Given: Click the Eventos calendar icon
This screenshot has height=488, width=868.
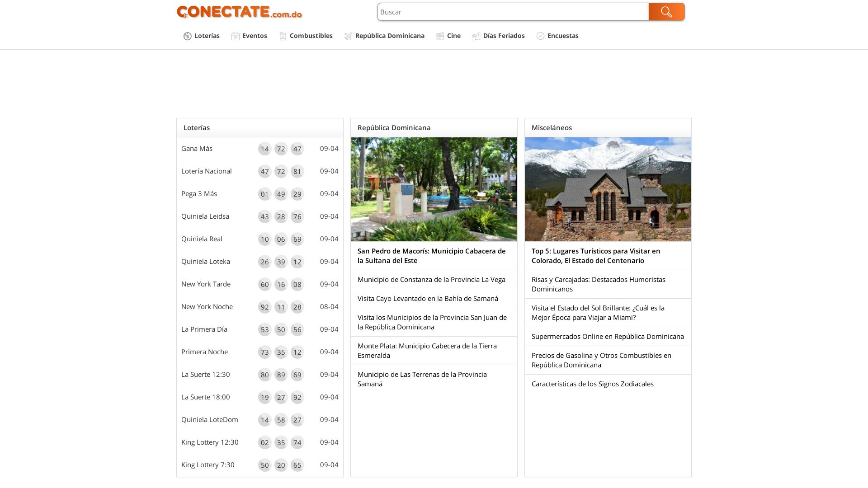Looking at the screenshot, I should tap(236, 36).
